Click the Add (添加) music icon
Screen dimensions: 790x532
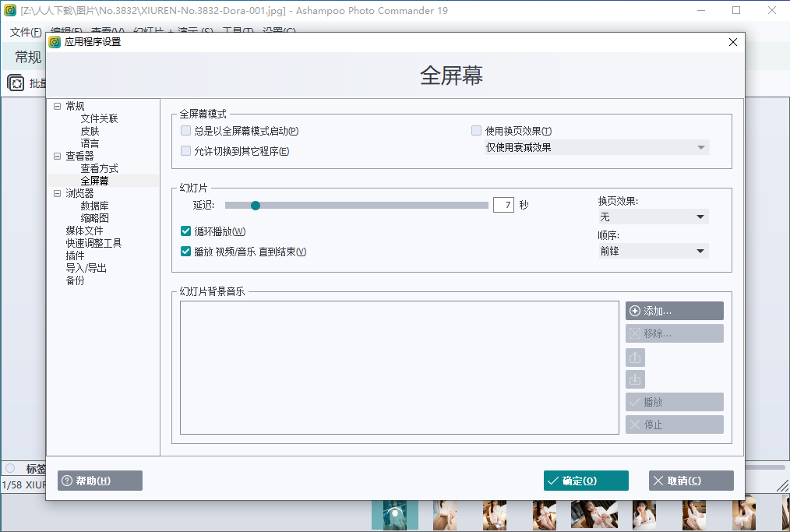[635, 311]
